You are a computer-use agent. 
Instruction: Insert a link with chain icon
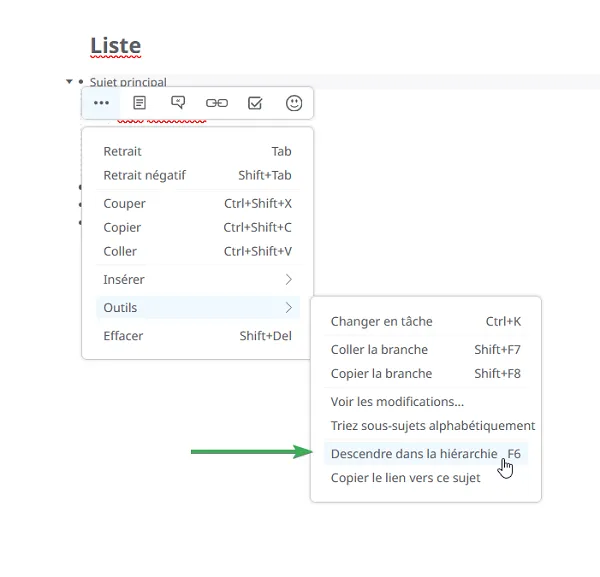pyautogui.click(x=217, y=103)
